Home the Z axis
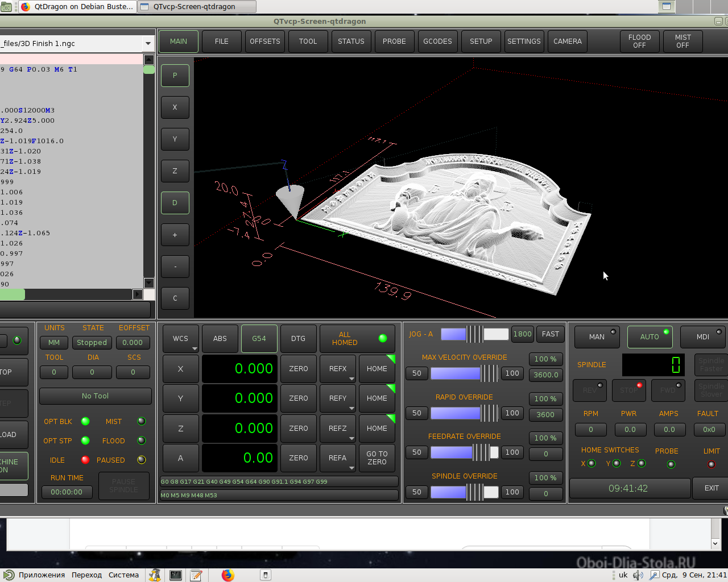 377,429
